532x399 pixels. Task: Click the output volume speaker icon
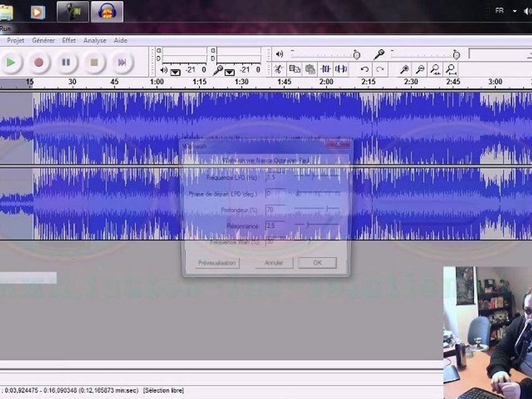coord(279,54)
